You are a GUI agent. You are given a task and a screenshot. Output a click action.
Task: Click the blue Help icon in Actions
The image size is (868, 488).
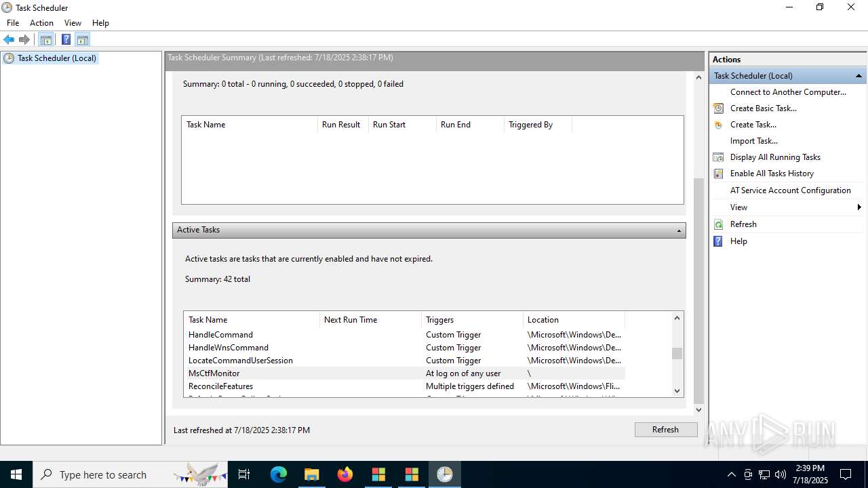(718, 241)
